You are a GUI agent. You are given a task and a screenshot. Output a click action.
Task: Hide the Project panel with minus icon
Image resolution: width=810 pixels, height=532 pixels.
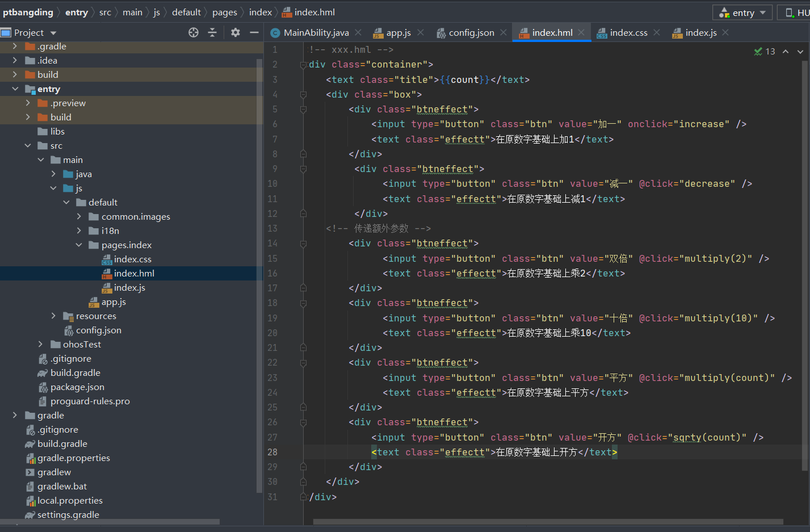[x=254, y=32]
